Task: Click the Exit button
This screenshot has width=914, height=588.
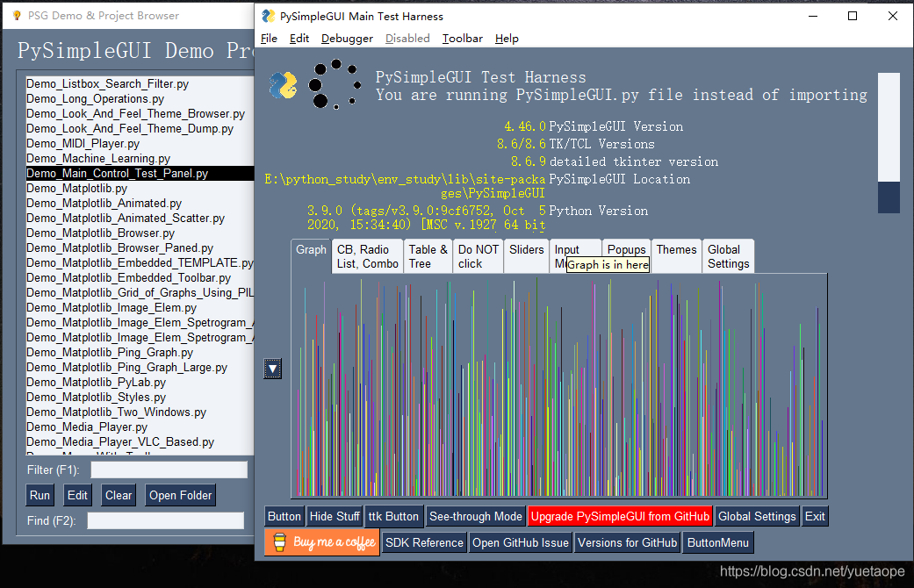Action: point(814,516)
